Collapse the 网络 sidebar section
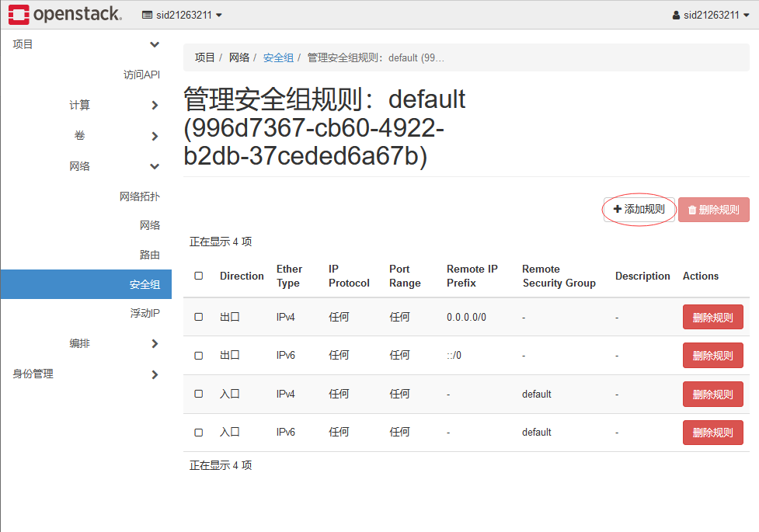Screen dimensions: 759x532 pos(114,166)
